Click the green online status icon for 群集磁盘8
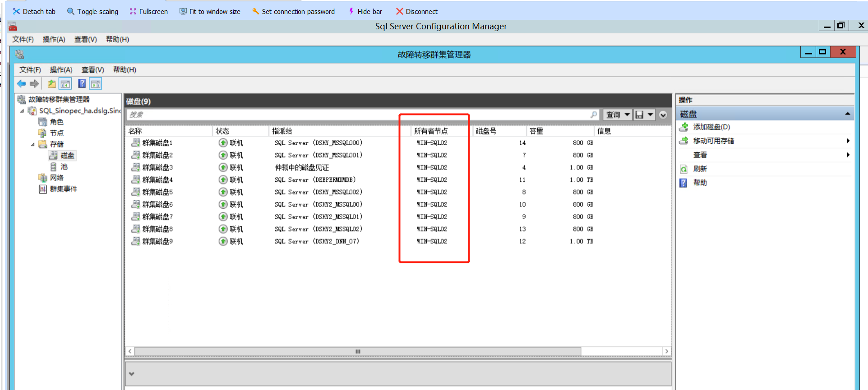This screenshot has width=868, height=390. point(223,229)
